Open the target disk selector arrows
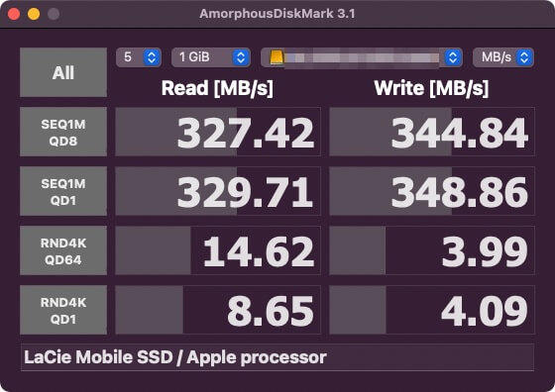The height and width of the screenshot is (392, 555). [x=452, y=57]
